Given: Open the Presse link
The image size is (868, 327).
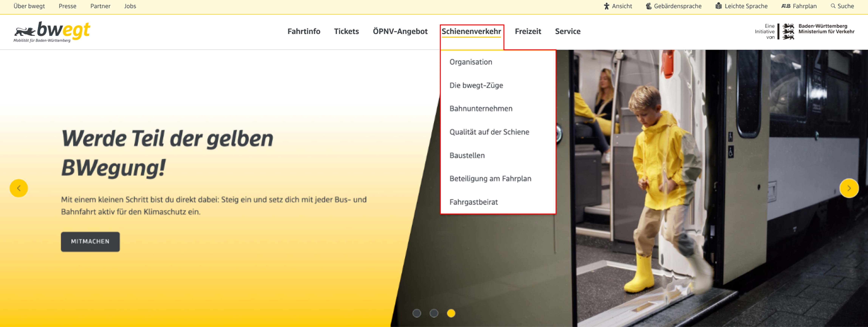Looking at the screenshot, I should click(x=67, y=6).
